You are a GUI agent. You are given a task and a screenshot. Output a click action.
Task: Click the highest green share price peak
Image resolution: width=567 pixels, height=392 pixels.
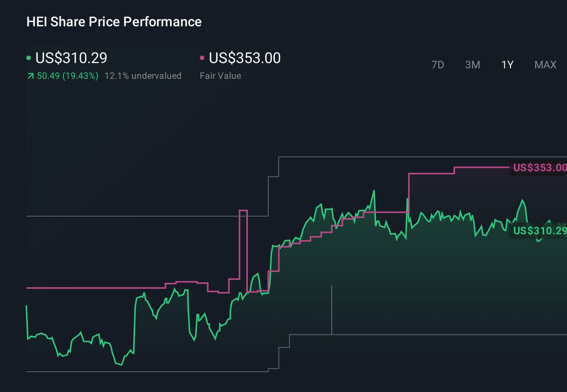pyautogui.click(x=374, y=191)
